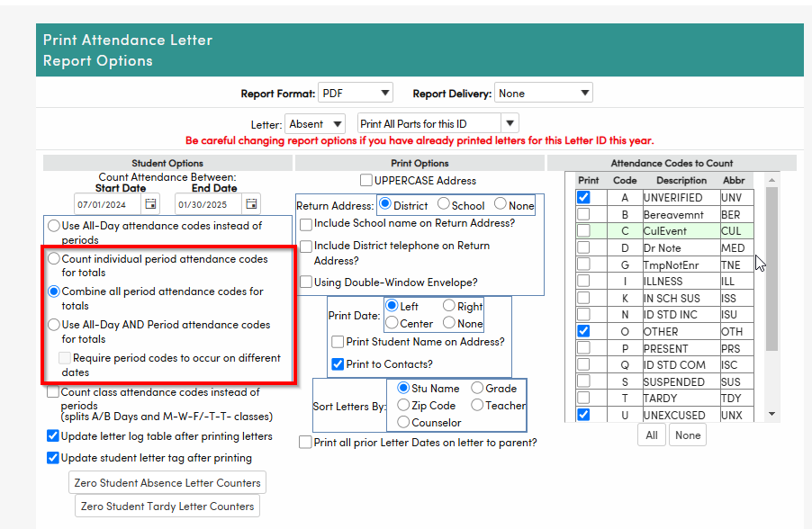
Task: Click Zero Student Tardy Letter Counters button
Action: [167, 507]
